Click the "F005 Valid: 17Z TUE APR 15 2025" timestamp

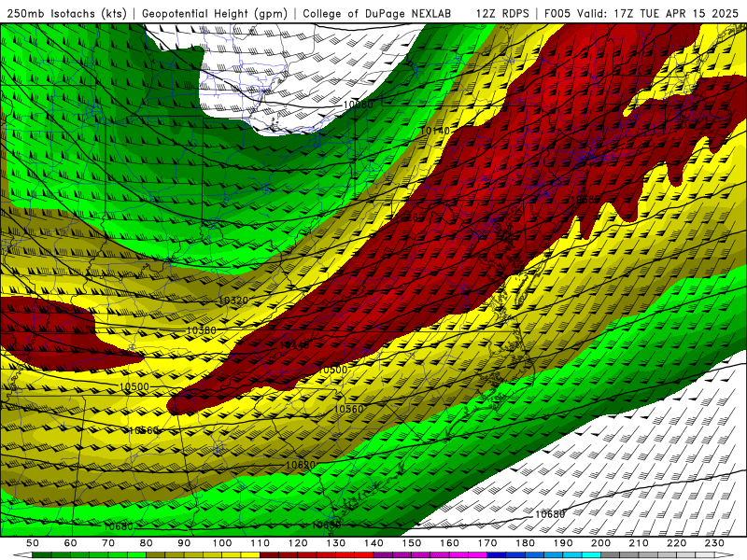[641, 13]
